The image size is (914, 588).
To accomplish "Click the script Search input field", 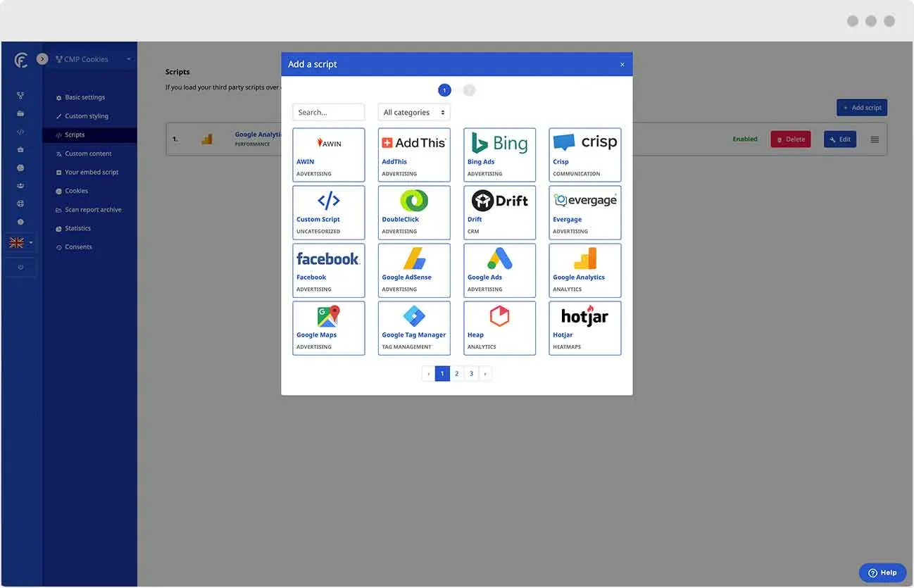I will point(328,113).
